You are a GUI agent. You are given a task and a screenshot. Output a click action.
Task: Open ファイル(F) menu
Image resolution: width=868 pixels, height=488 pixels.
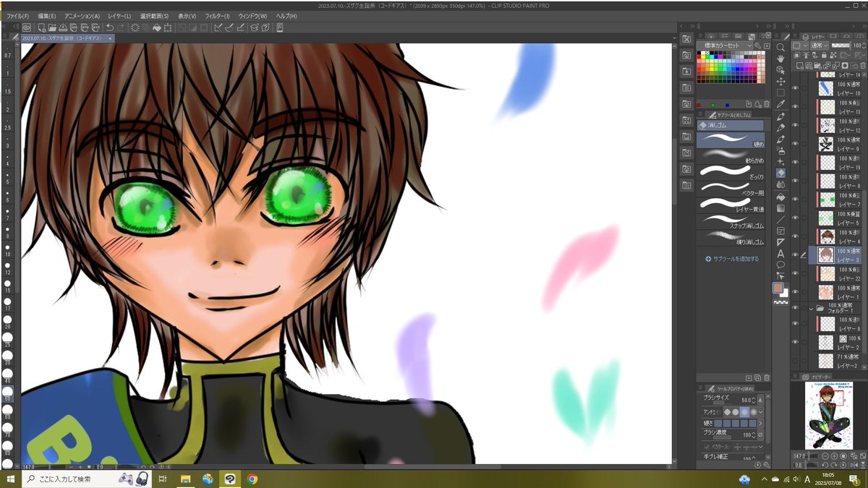point(17,16)
